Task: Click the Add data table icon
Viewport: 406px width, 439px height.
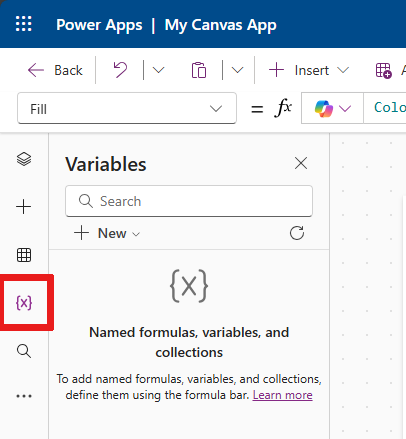Action: click(x=383, y=70)
